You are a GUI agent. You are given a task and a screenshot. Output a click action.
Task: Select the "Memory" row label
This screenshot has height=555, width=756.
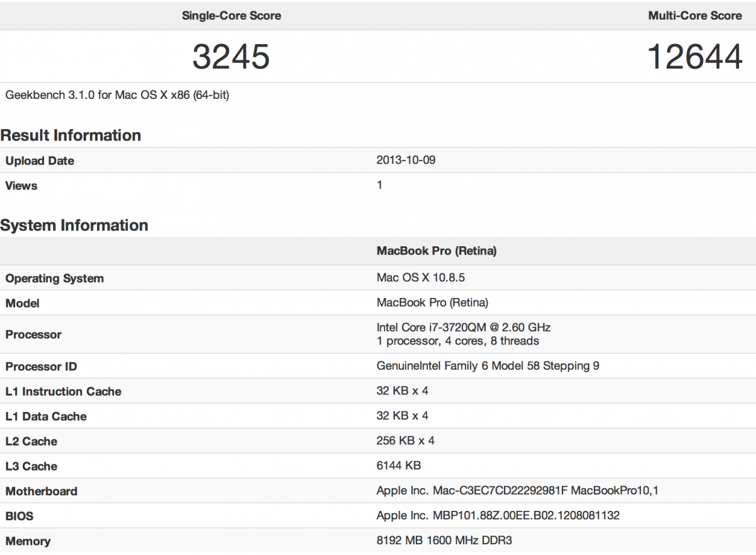coord(28,541)
